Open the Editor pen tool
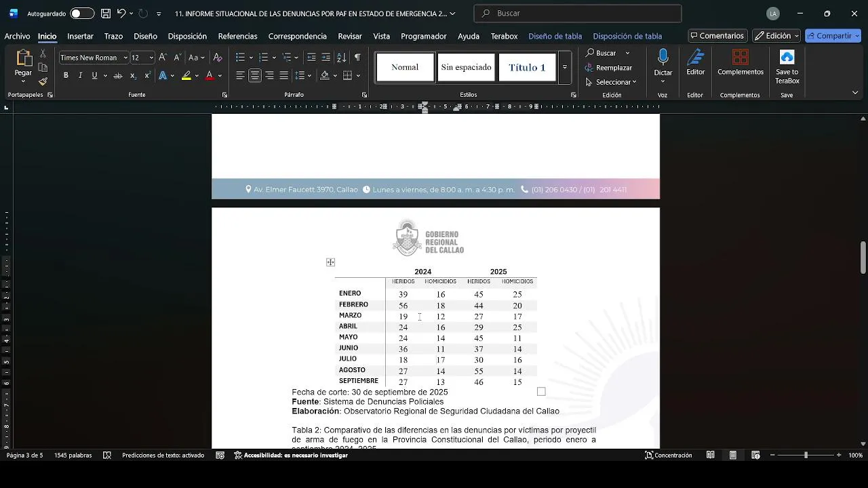The height and width of the screenshot is (488, 868). [695, 63]
